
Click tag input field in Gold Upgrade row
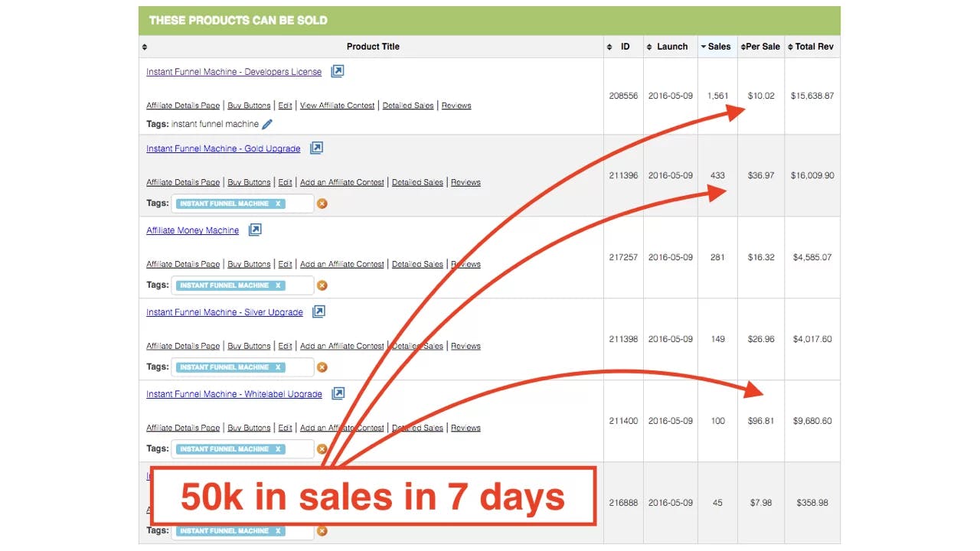click(243, 204)
